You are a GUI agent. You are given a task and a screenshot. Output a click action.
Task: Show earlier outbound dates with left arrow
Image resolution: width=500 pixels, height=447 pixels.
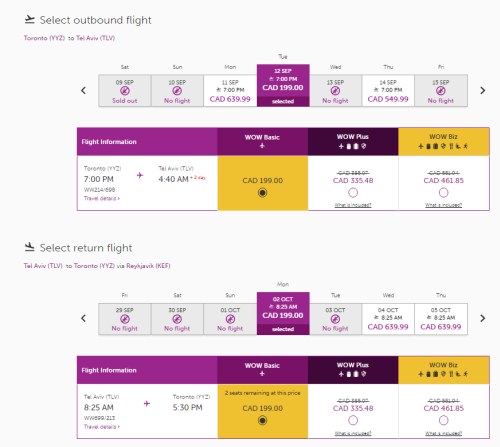[x=84, y=90]
